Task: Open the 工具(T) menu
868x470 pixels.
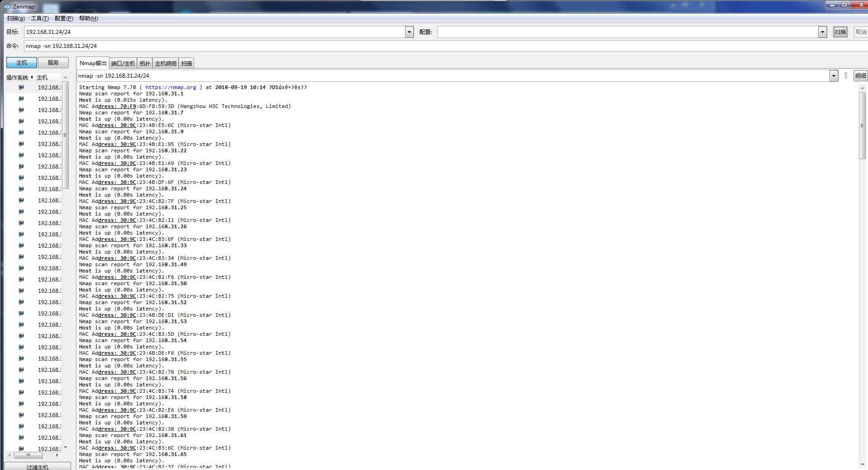Action: point(40,19)
